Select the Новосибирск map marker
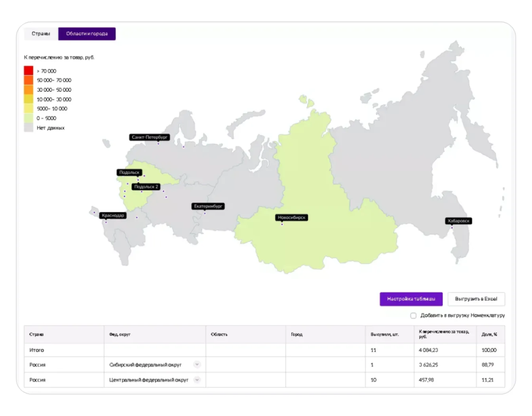Image resolution: width=532 pixels, height=416 pixels. (291, 218)
